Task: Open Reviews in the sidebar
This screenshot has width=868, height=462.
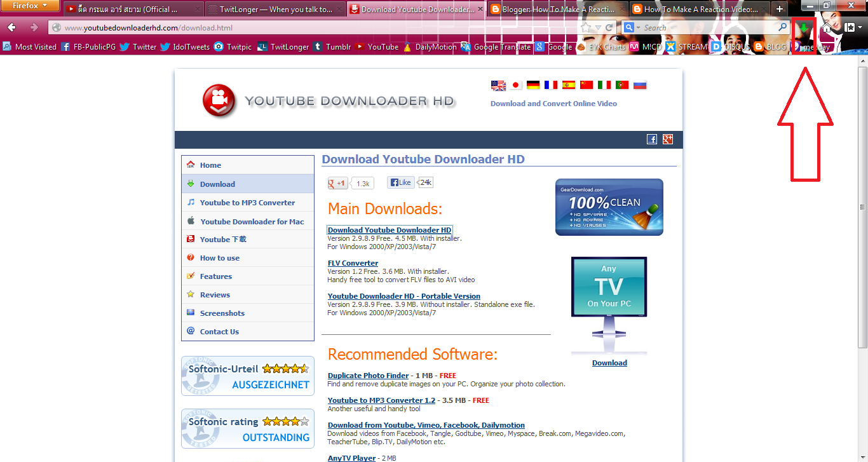Action: point(248,295)
